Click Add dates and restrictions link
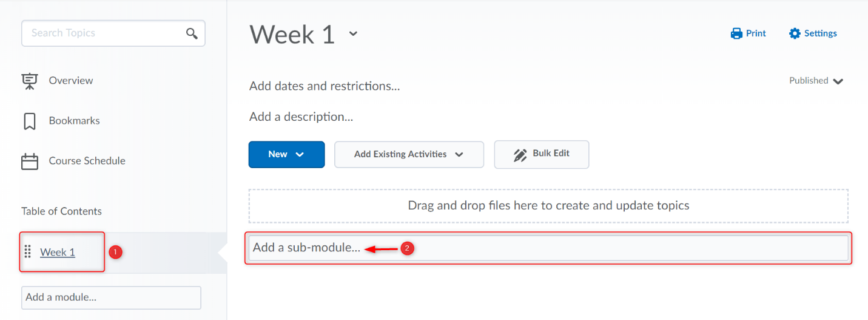This screenshot has height=320, width=868. 325,86
